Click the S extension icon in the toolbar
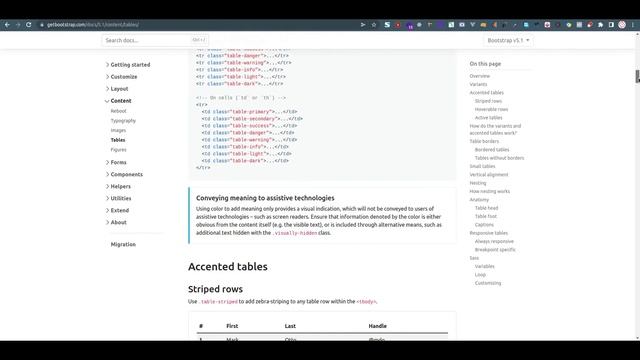Image resolution: width=640 pixels, height=360 pixels. (387, 25)
